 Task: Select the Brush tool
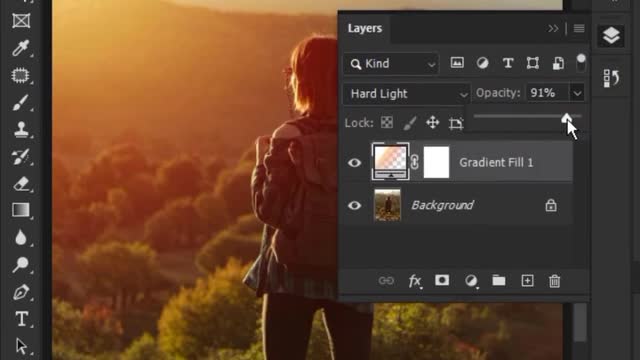pos(21,102)
